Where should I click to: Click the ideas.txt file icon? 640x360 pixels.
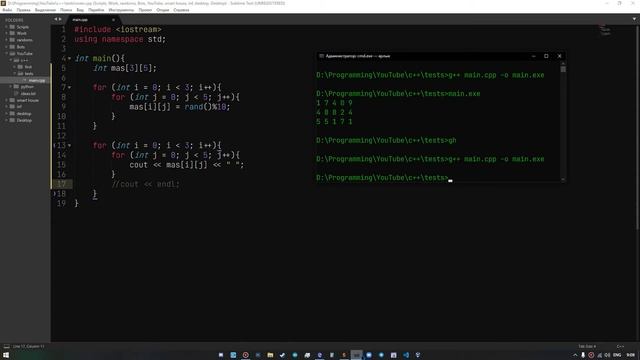click(17, 93)
